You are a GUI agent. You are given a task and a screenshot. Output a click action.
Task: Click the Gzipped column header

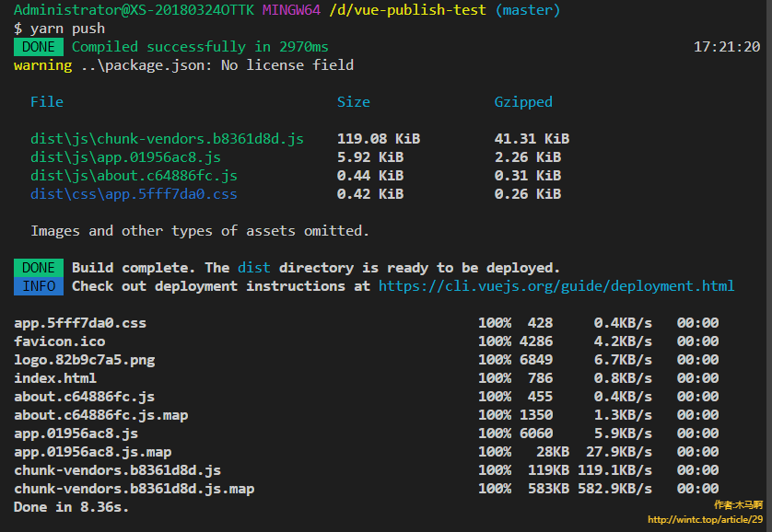tap(523, 102)
